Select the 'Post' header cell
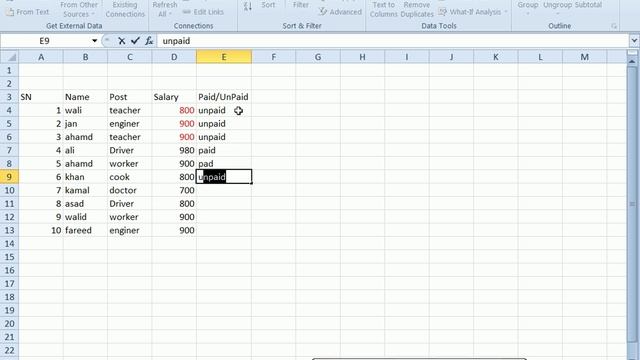The width and height of the screenshot is (640, 360). tap(129, 97)
